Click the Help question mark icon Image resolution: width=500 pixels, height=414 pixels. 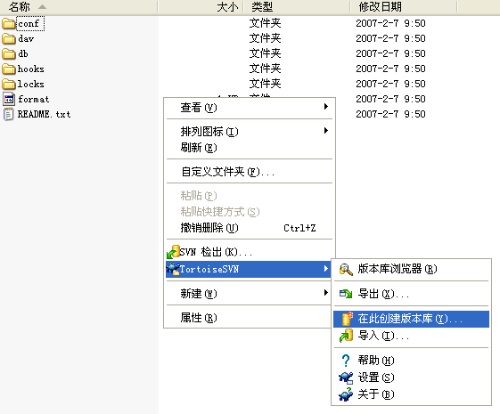click(346, 360)
